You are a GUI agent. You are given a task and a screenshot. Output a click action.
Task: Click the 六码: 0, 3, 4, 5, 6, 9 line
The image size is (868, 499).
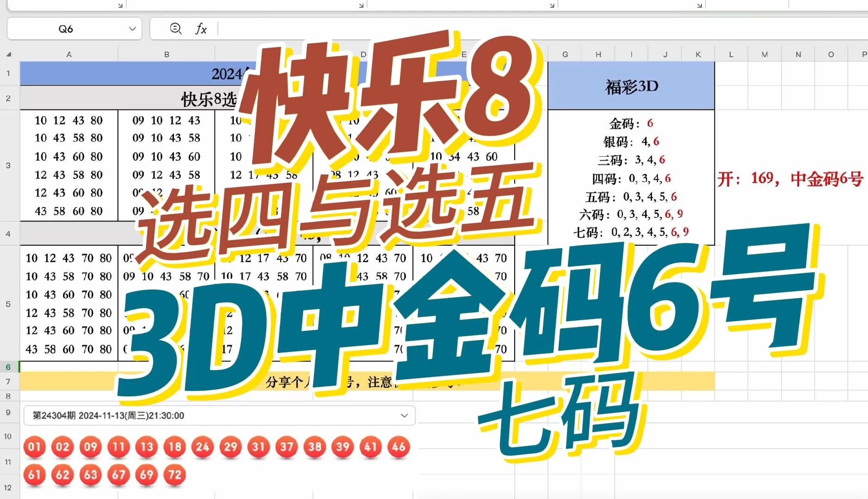click(x=631, y=214)
